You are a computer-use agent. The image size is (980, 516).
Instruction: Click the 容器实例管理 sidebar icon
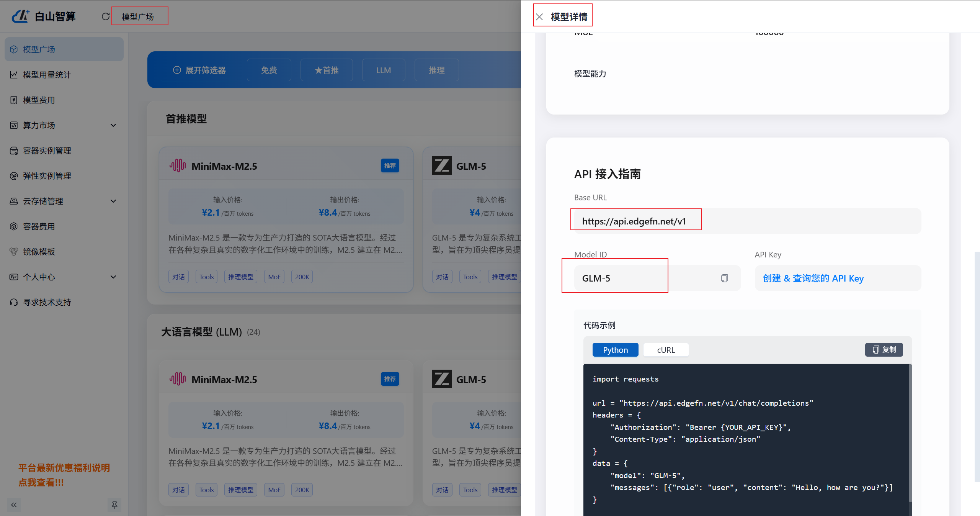[x=14, y=151]
